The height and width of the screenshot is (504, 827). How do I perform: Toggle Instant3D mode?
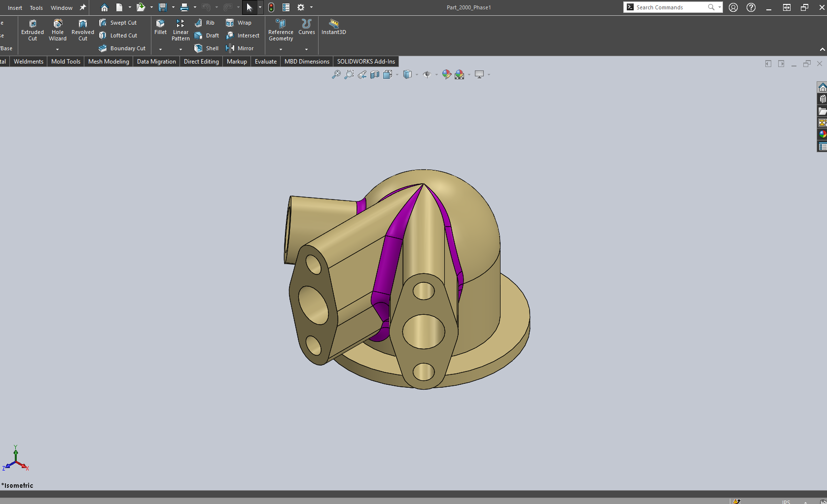click(334, 27)
